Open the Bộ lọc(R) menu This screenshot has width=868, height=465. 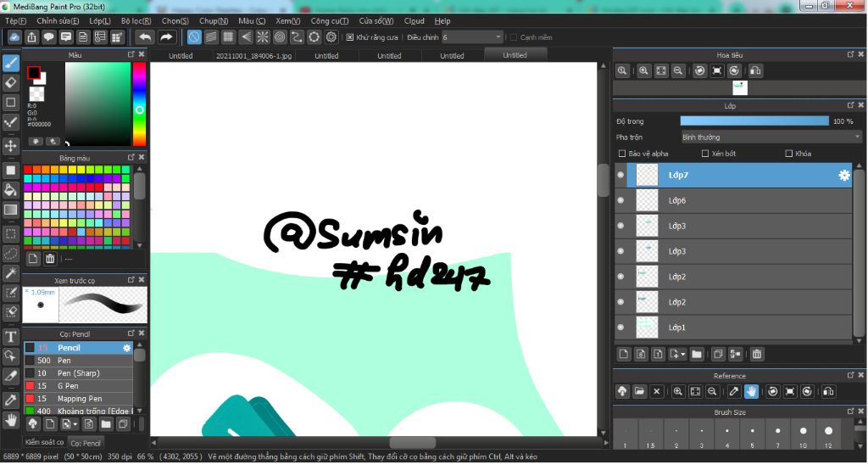click(x=136, y=21)
